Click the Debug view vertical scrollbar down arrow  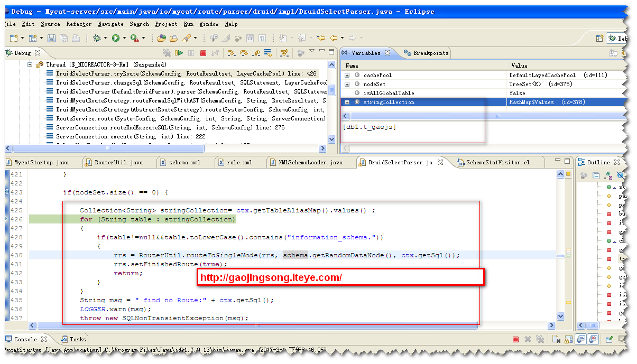[332, 139]
